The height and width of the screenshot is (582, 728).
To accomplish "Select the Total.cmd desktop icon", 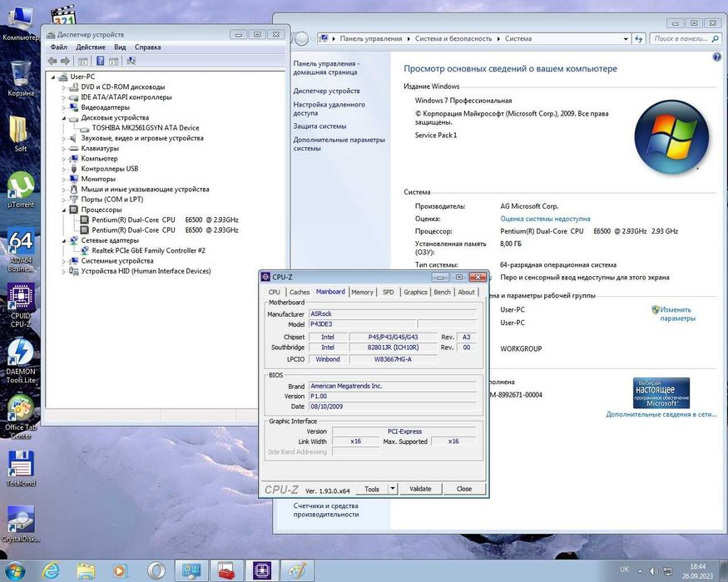I will pos(21,468).
